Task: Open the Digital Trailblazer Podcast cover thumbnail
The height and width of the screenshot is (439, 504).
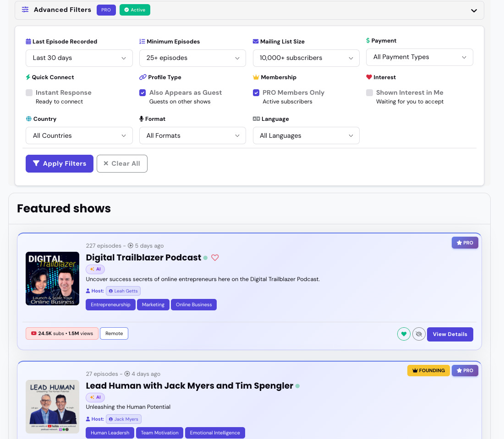Action: 52,278
